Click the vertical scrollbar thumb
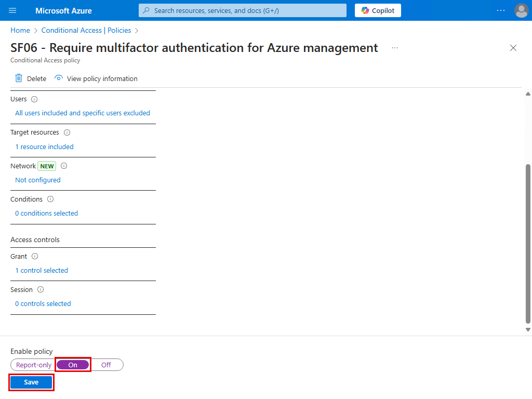 point(528,244)
